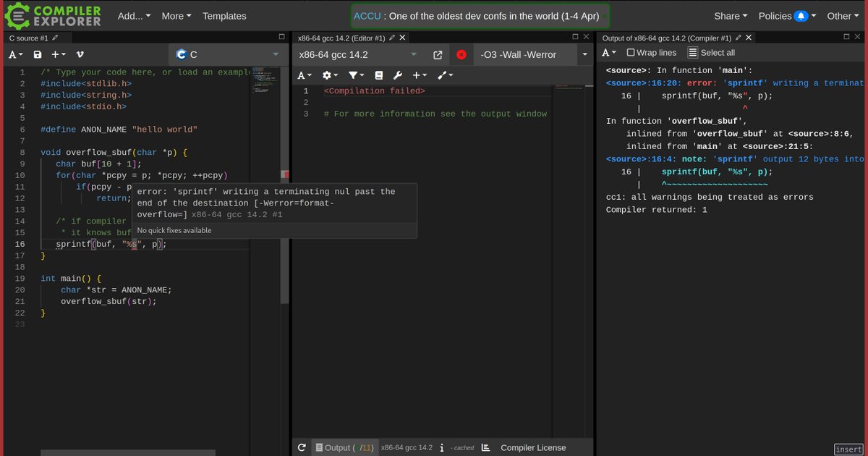Viewport: 868px width, 456px height.
Task: Maximize the C source #1 pane
Action: 282,37
